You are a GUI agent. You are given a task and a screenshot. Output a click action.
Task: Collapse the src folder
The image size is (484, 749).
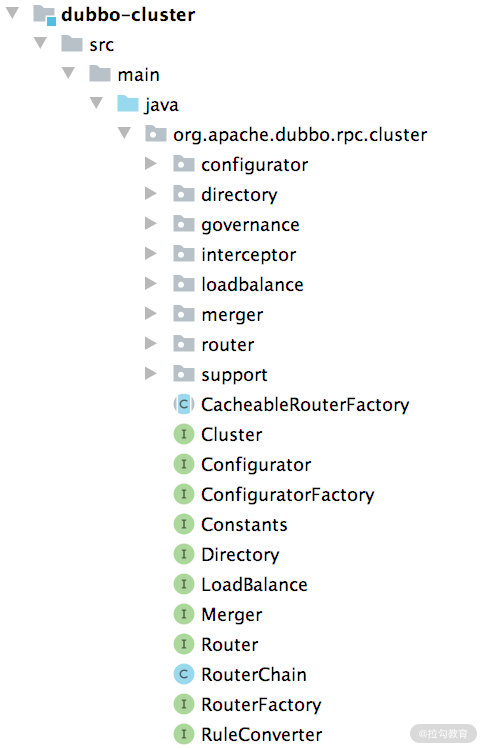[x=40, y=43]
